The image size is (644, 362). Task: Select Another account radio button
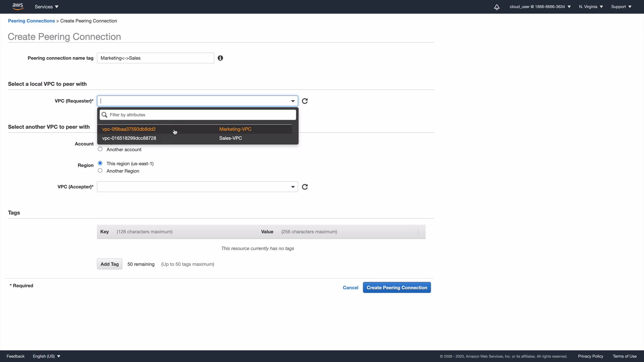pos(100,149)
